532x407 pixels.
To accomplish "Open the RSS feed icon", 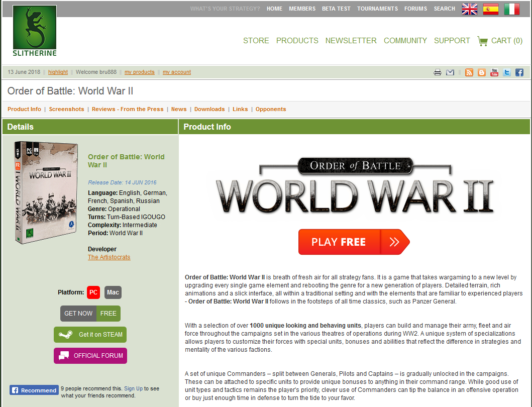I will pos(469,72).
